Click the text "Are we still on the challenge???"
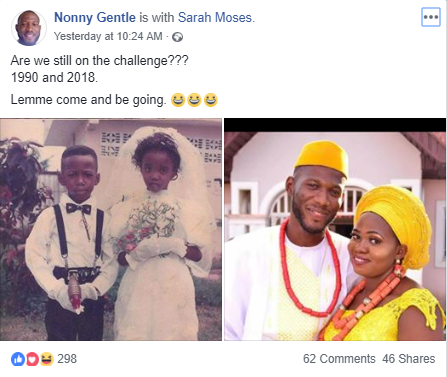This screenshot has height=377, width=447. point(99,61)
